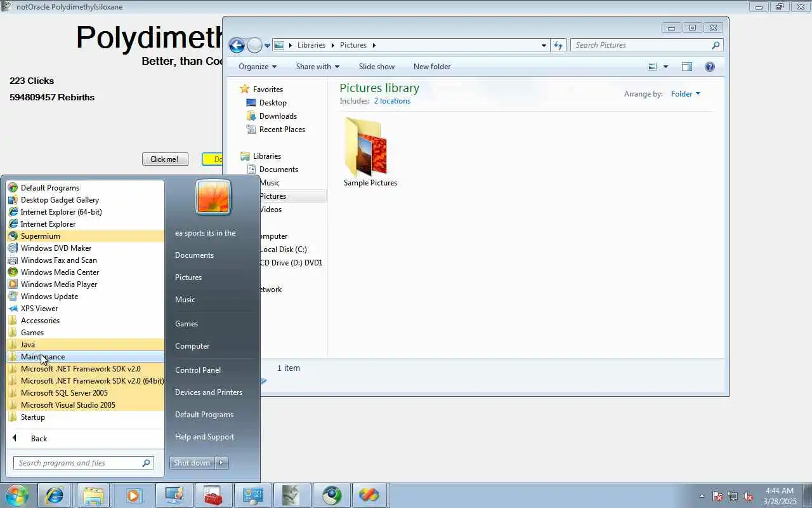Open Devices and Printers

209,392
